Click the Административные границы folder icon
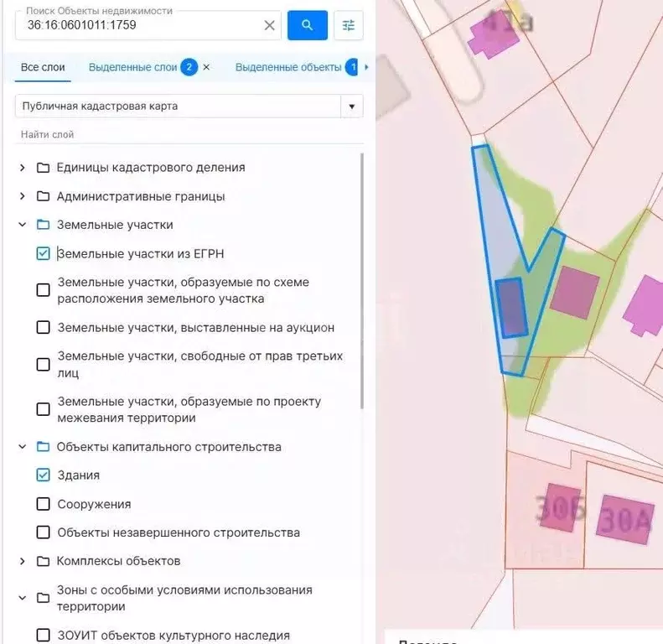This screenshot has width=663, height=644. pyautogui.click(x=43, y=196)
